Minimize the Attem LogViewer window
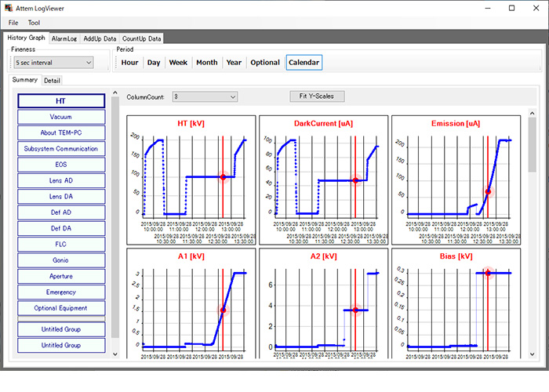Screen dimensions: 549x392 (x=488, y=8)
